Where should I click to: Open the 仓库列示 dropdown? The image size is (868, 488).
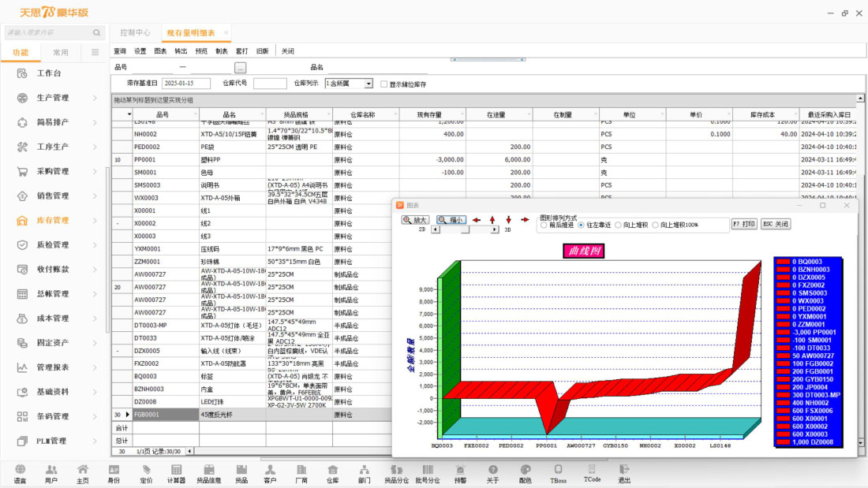[369, 84]
